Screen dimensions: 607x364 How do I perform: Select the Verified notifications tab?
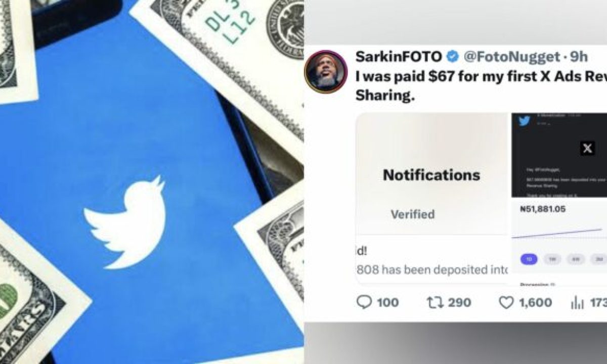412,214
